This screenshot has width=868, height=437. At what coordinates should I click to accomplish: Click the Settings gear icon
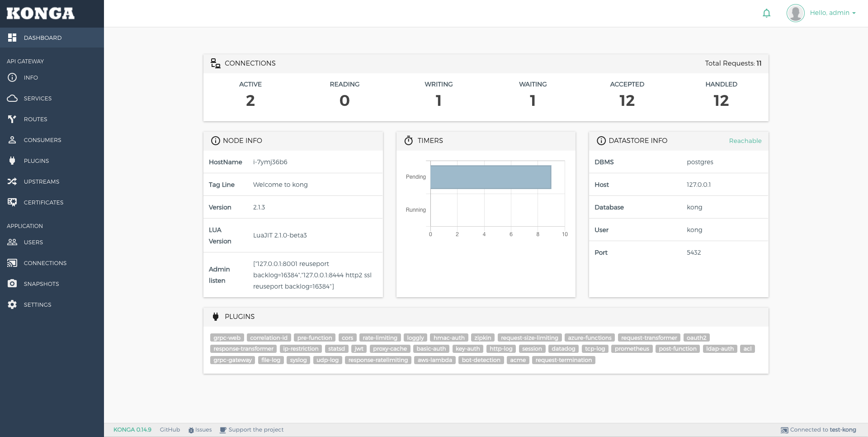(x=12, y=304)
